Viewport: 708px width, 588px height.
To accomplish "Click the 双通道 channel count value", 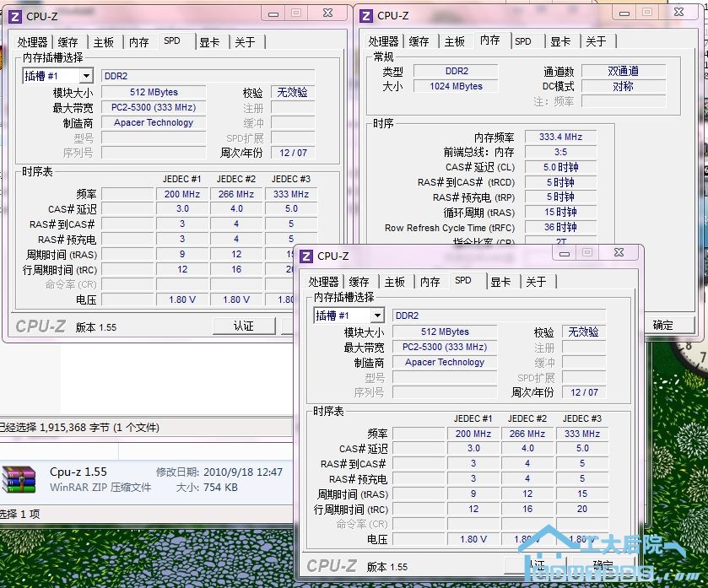I will (x=623, y=71).
